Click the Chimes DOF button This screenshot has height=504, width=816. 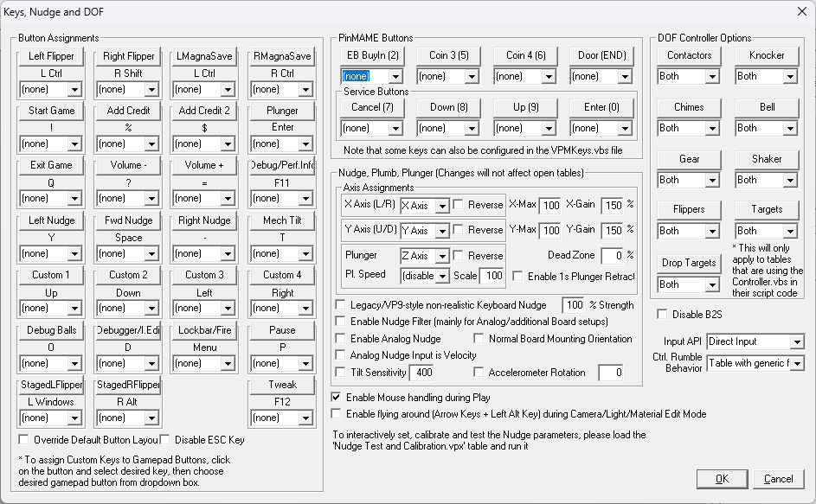[x=689, y=108]
